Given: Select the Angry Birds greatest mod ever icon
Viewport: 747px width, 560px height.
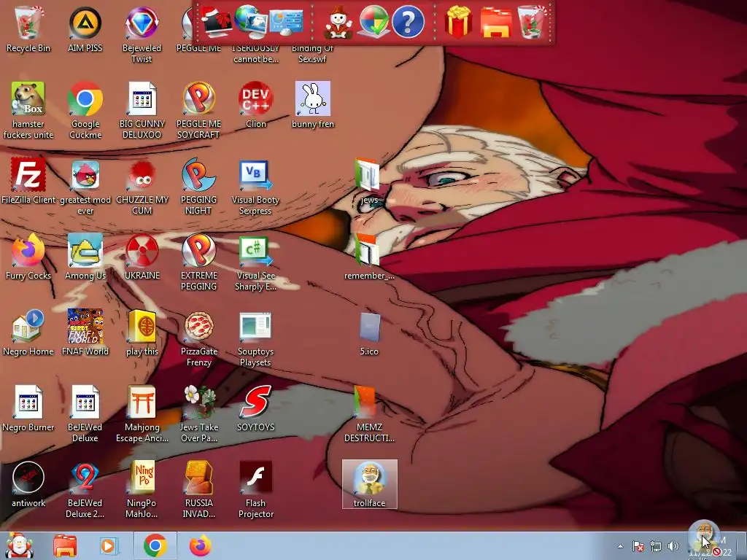Looking at the screenshot, I should click(x=85, y=187).
